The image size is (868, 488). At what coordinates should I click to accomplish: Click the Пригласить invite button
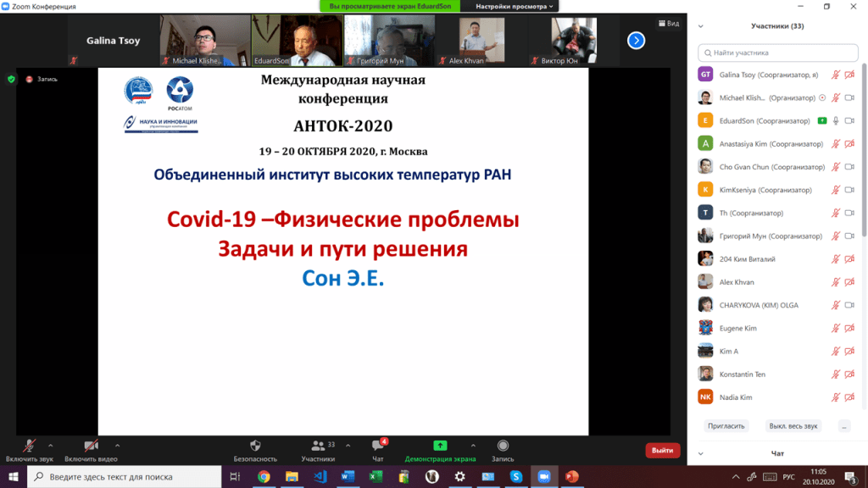click(x=726, y=425)
